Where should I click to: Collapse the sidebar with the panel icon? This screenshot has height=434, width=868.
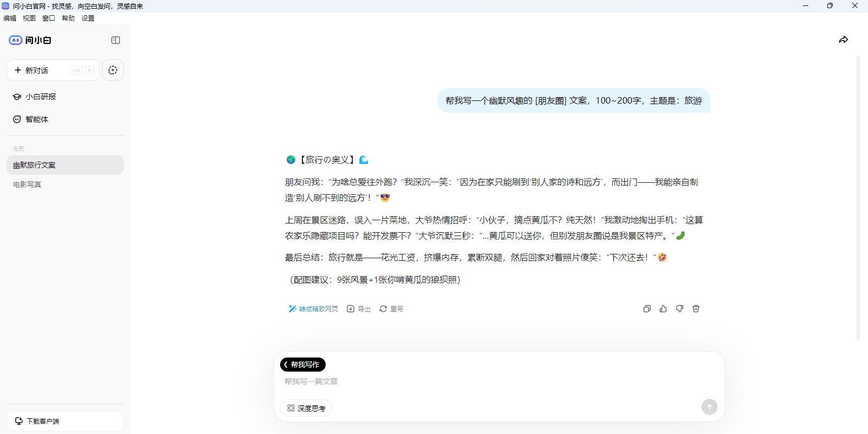116,40
